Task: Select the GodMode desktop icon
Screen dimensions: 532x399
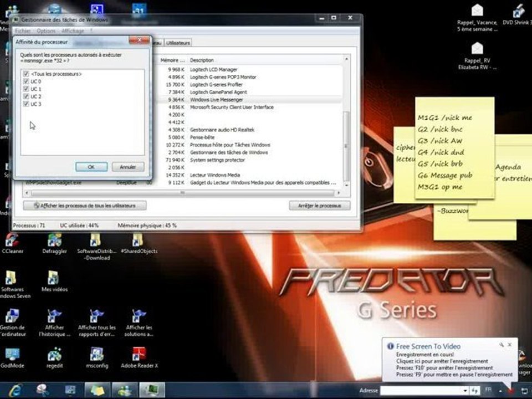Action: coord(12,357)
